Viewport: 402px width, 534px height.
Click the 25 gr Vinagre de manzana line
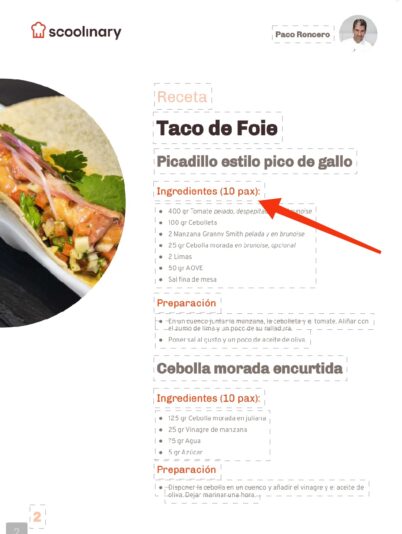click(x=207, y=429)
